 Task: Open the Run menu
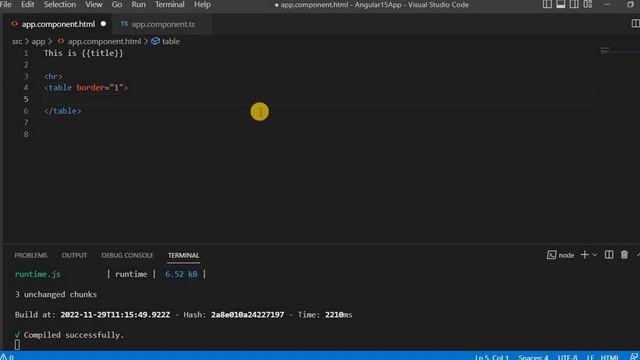coord(138,4)
